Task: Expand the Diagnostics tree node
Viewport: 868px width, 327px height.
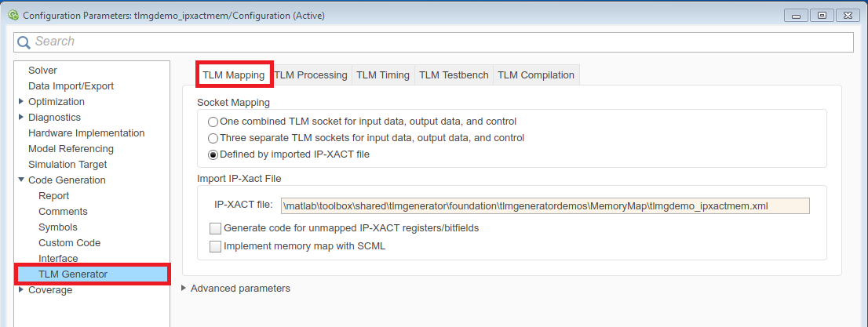Action: [x=21, y=118]
